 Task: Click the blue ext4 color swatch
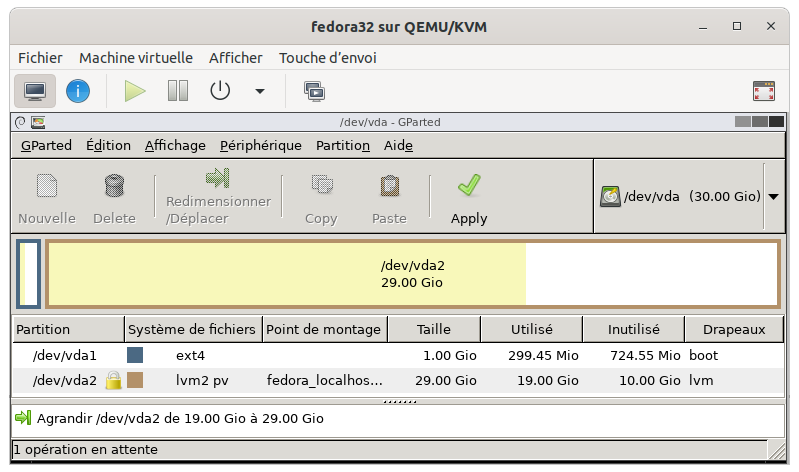[x=135, y=355]
